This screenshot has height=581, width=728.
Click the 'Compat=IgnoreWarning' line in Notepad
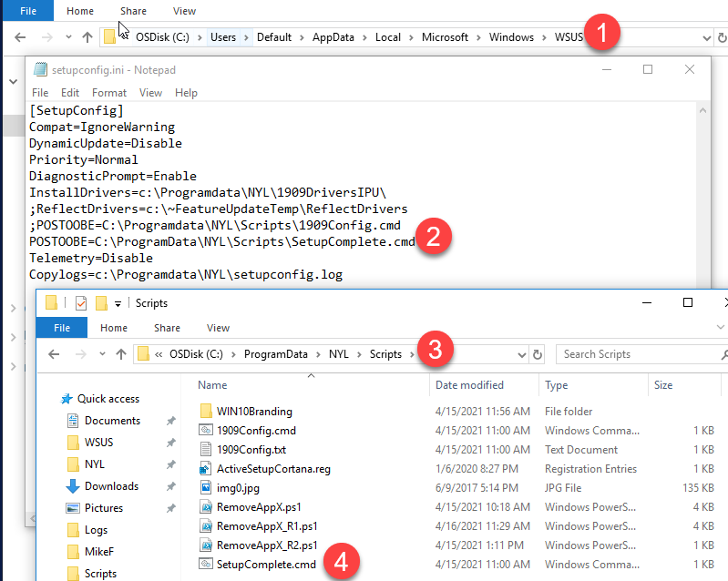[102, 127]
